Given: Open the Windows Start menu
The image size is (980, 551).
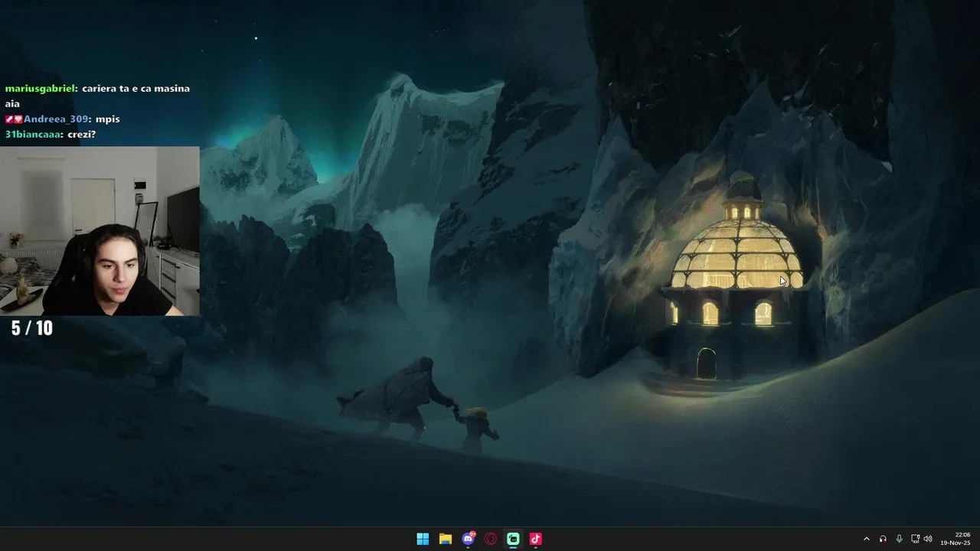Looking at the screenshot, I should tap(423, 539).
